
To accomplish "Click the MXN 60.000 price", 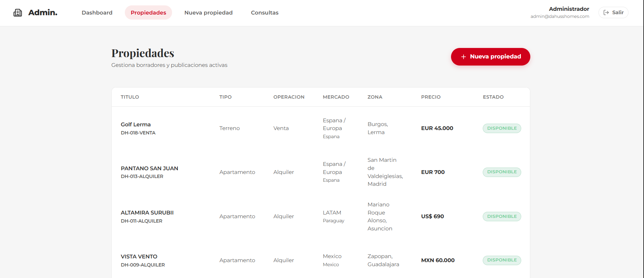I will (438, 260).
